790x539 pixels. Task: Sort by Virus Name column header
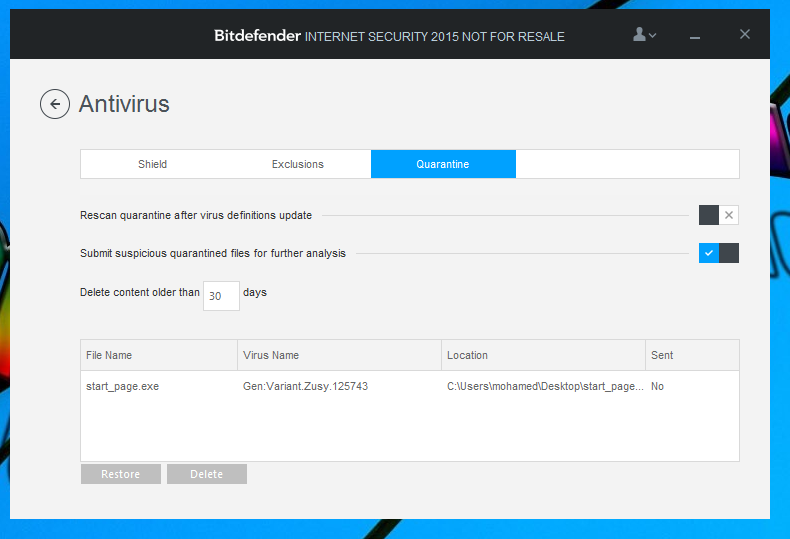(340, 355)
